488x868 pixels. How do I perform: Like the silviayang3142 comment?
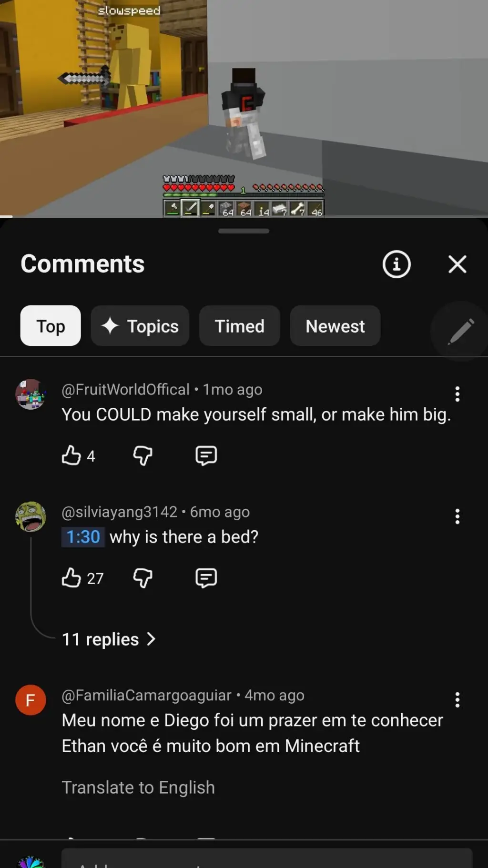pos(71,578)
